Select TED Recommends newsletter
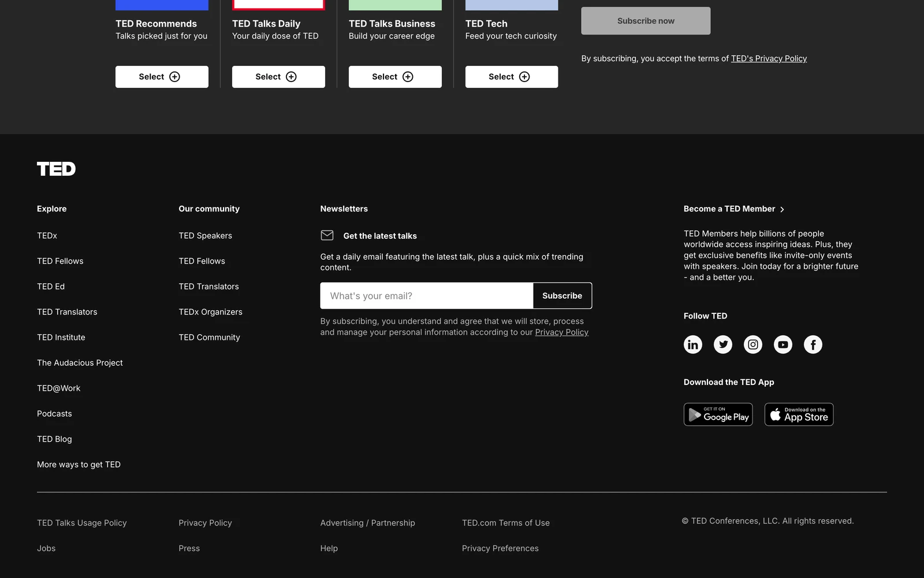Image resolution: width=924 pixels, height=578 pixels. coord(162,77)
